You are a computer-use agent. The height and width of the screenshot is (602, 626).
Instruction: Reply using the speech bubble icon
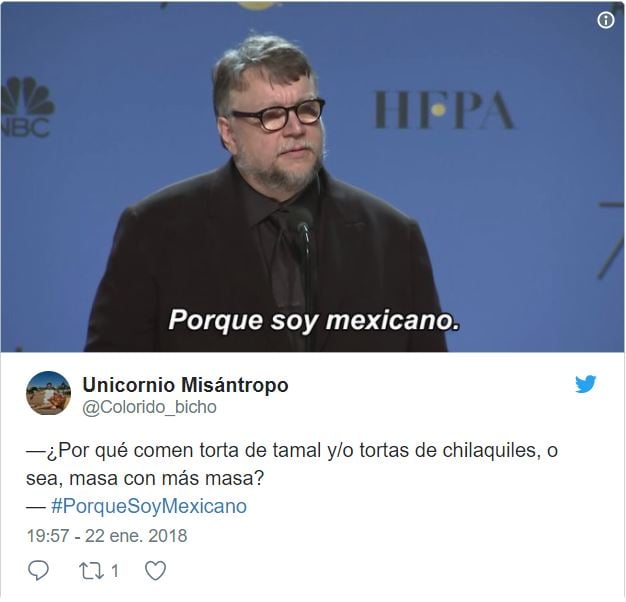coord(38,570)
